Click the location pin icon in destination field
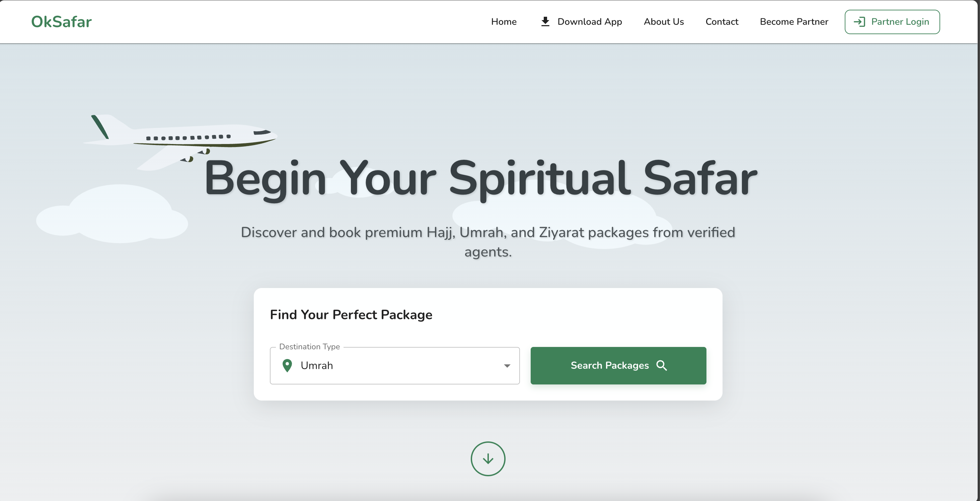980x501 pixels. (x=288, y=366)
